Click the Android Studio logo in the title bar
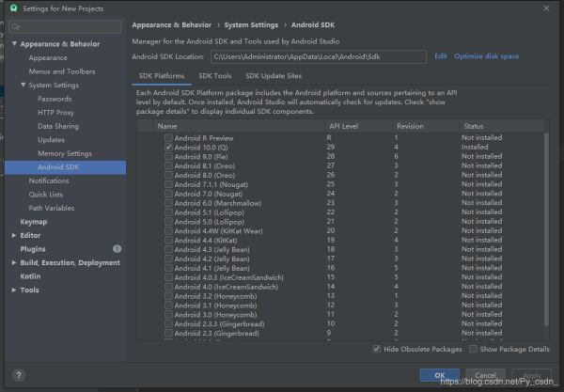 coord(12,8)
